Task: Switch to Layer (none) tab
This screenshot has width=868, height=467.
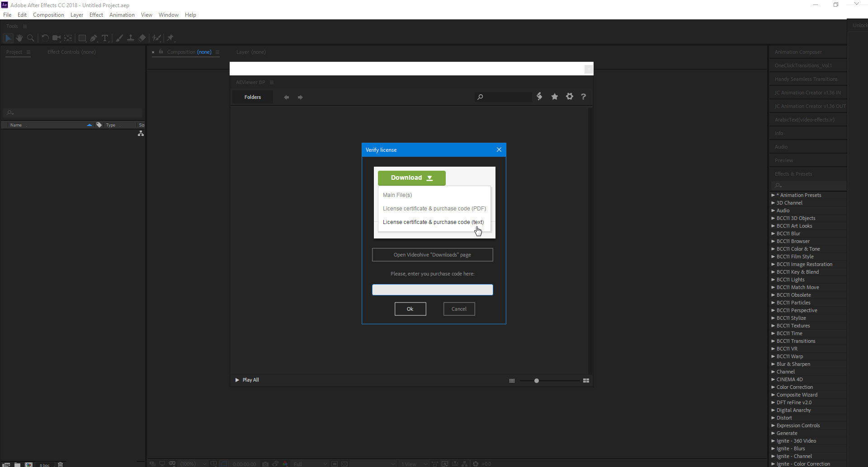Action: pos(251,52)
